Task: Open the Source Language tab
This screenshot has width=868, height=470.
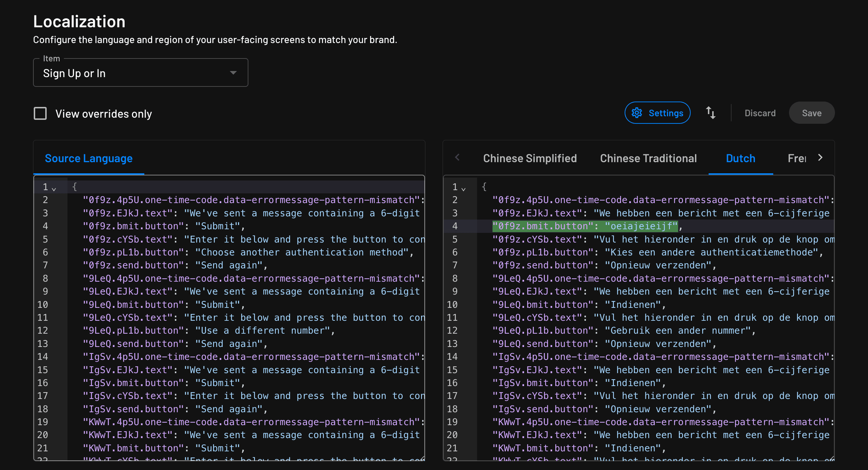Action: [89, 158]
